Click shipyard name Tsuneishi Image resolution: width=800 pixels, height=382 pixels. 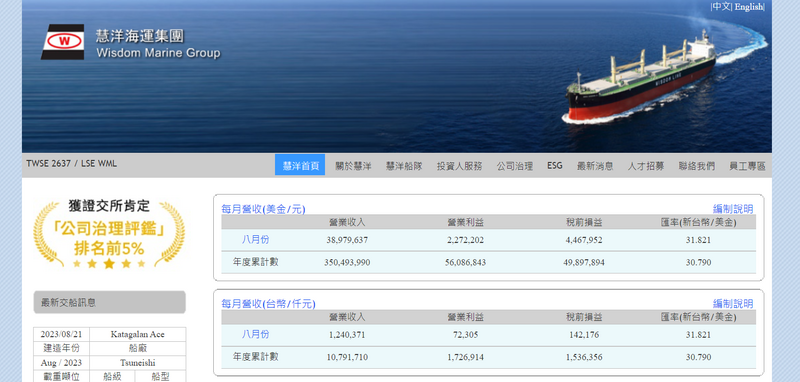click(137, 363)
